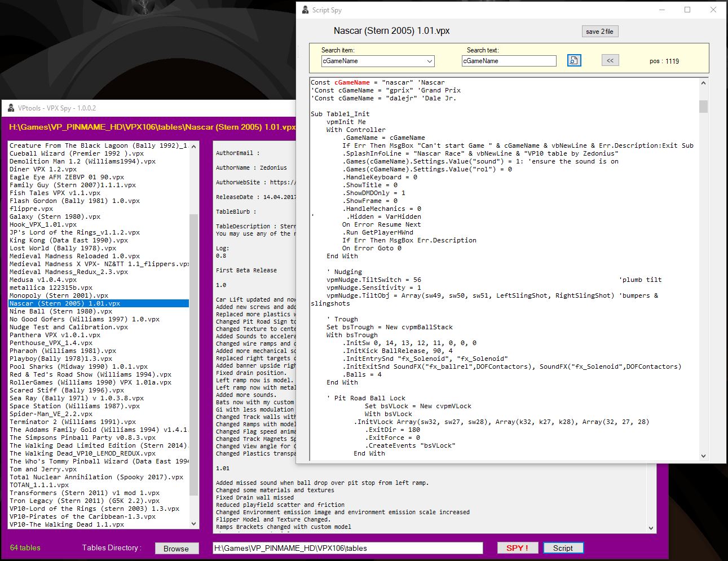Click the 'save 2 file' button

[x=599, y=32]
